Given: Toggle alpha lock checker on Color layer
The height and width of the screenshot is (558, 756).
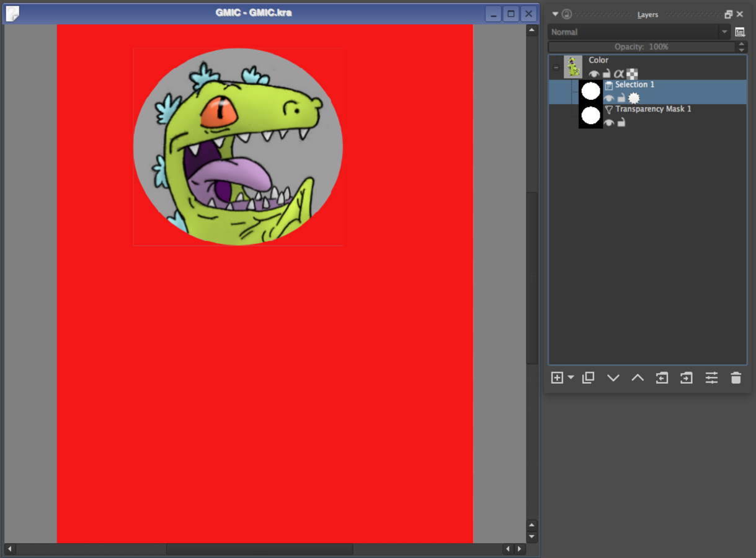Looking at the screenshot, I should point(632,74).
